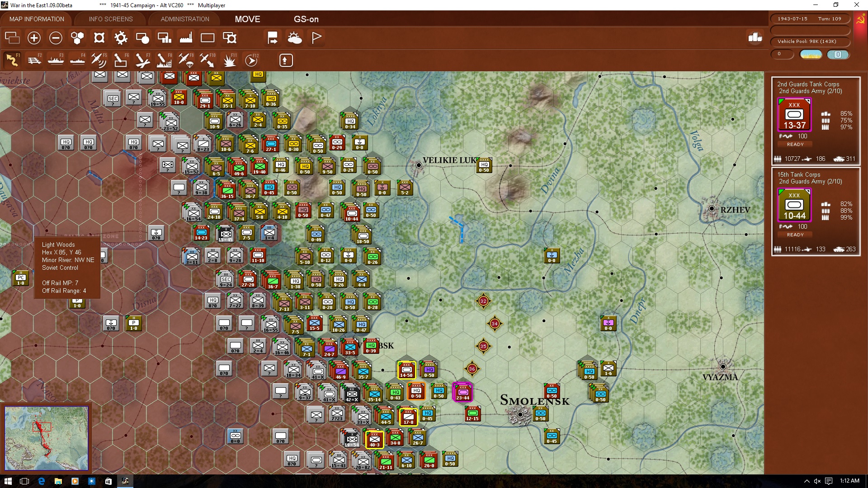The image size is (868, 488).
Task: Open the Info Screens tab
Action: pos(111,19)
